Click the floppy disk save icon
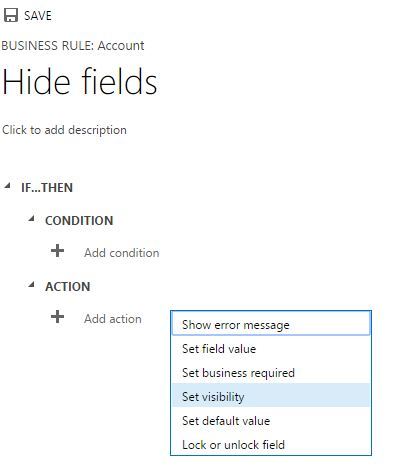The image size is (402, 475). 11,15
